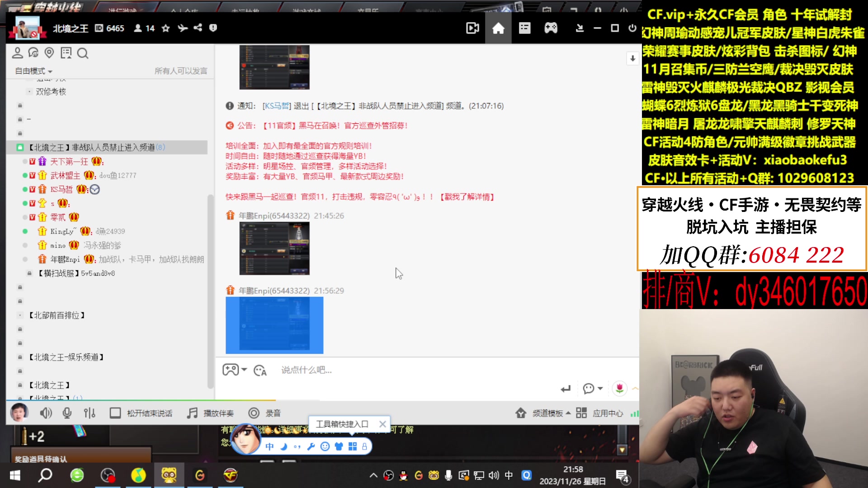Image resolution: width=868 pixels, height=488 pixels.
Task: Jump to latest with down arrow button
Action: [x=632, y=58]
